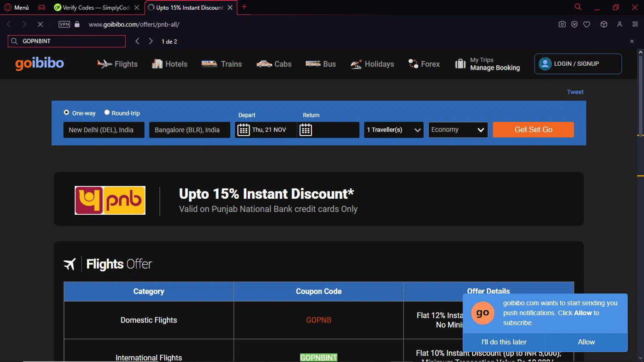This screenshot has width=644, height=362.
Task: Allow goibibo push notifications
Action: click(x=586, y=342)
